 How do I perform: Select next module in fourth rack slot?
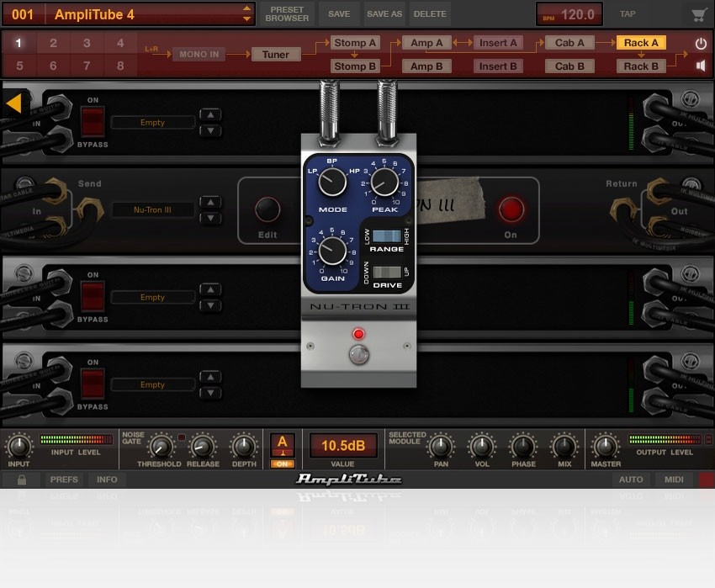point(210,393)
